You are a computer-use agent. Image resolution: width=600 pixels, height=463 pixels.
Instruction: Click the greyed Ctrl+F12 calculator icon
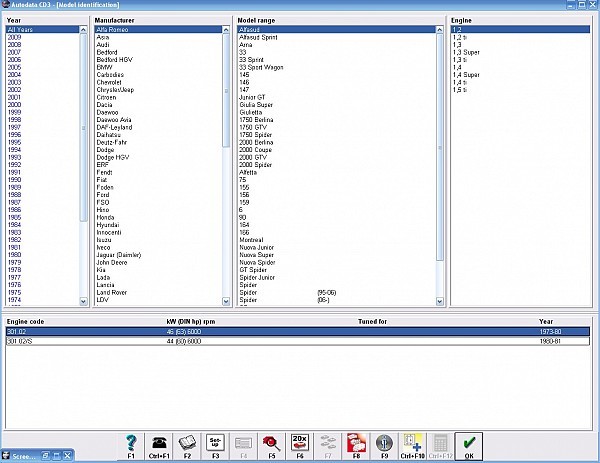[440, 446]
